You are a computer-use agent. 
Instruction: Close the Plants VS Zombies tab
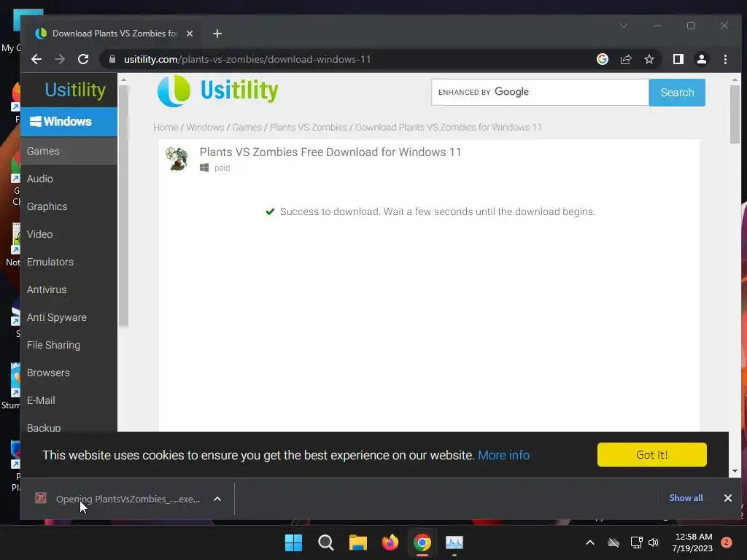tap(190, 34)
